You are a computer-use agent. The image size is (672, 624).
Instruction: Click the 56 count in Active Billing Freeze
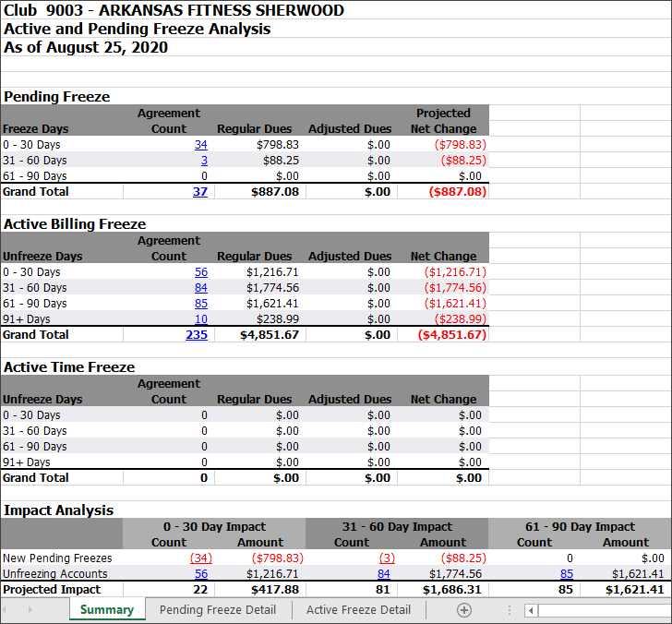(200, 272)
